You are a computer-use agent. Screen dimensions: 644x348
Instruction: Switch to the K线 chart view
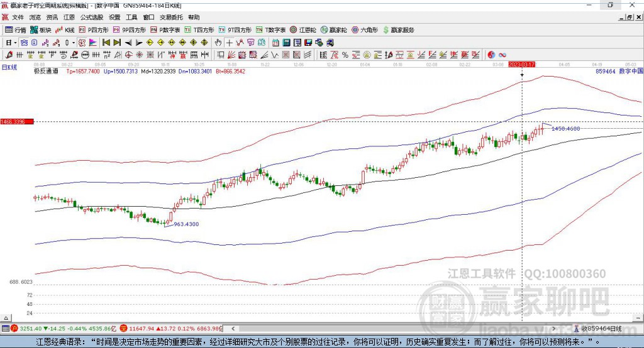click(x=65, y=30)
